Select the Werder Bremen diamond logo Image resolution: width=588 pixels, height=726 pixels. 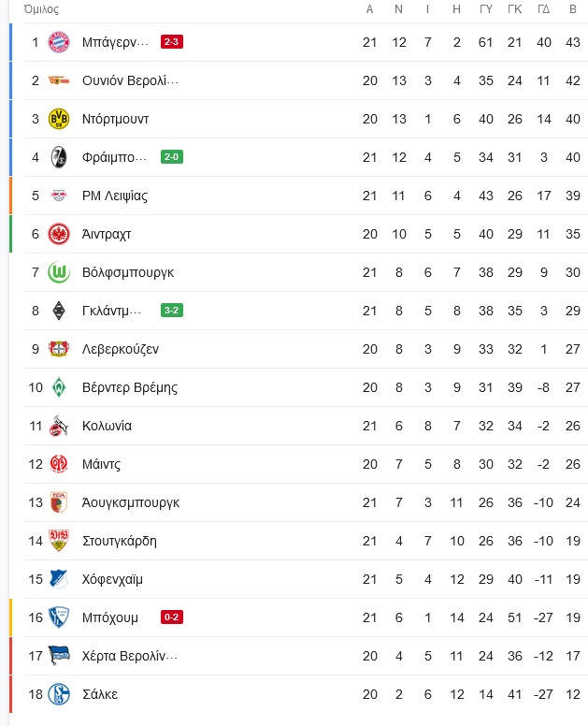click(59, 387)
